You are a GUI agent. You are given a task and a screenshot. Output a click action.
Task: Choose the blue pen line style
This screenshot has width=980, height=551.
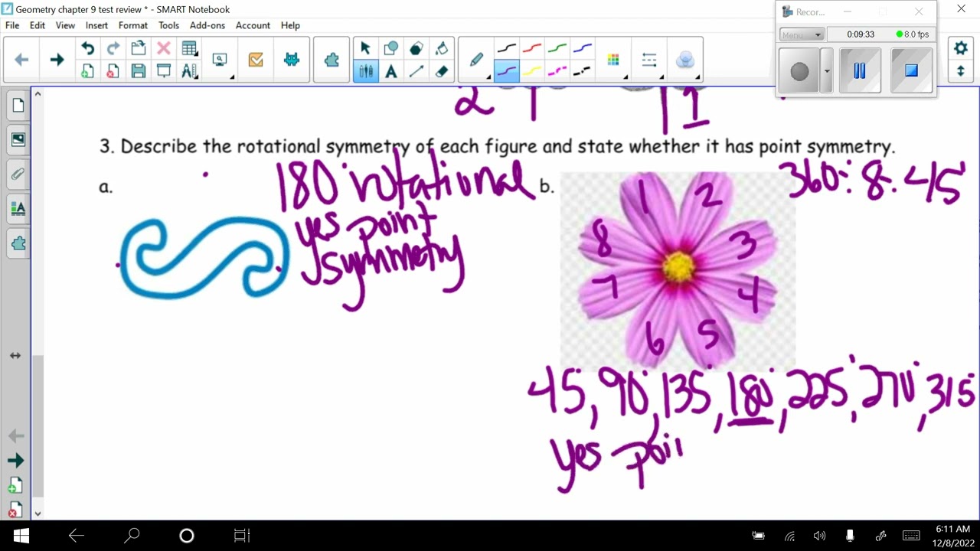[583, 49]
